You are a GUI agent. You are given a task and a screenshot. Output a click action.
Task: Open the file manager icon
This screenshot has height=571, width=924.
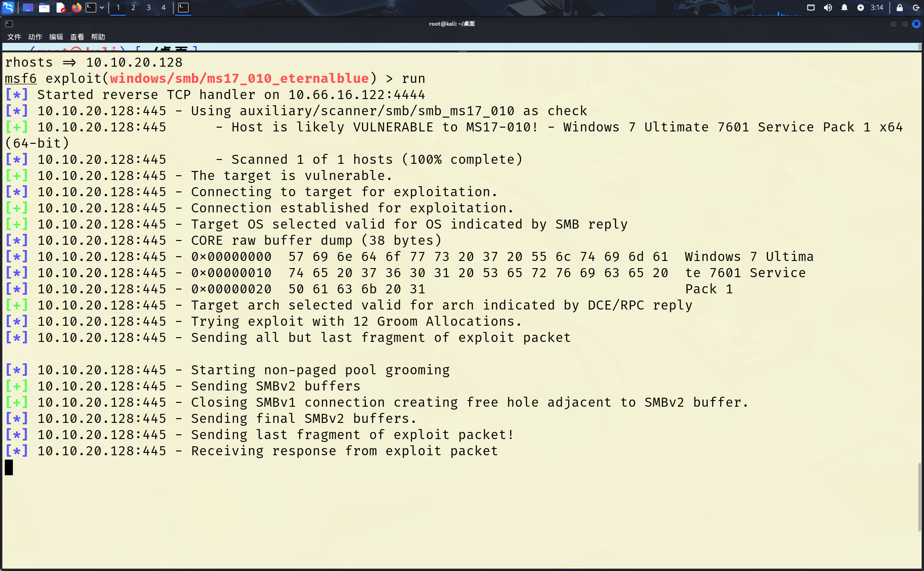44,8
